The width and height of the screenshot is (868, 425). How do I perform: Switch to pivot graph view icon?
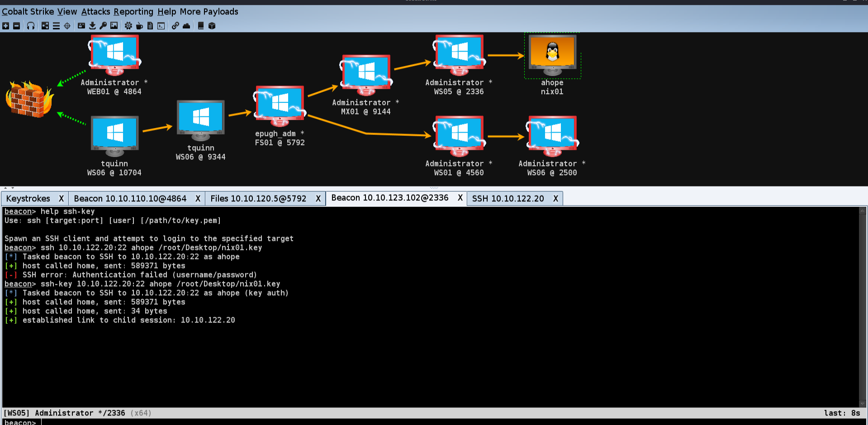(45, 26)
